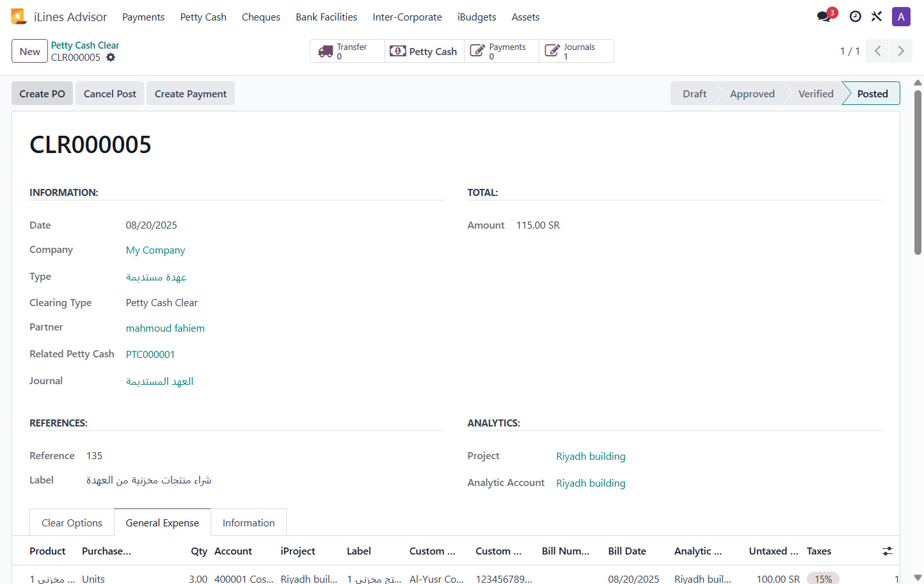The image size is (924, 584).
Task: Click the Create Payment button
Action: pyautogui.click(x=191, y=93)
